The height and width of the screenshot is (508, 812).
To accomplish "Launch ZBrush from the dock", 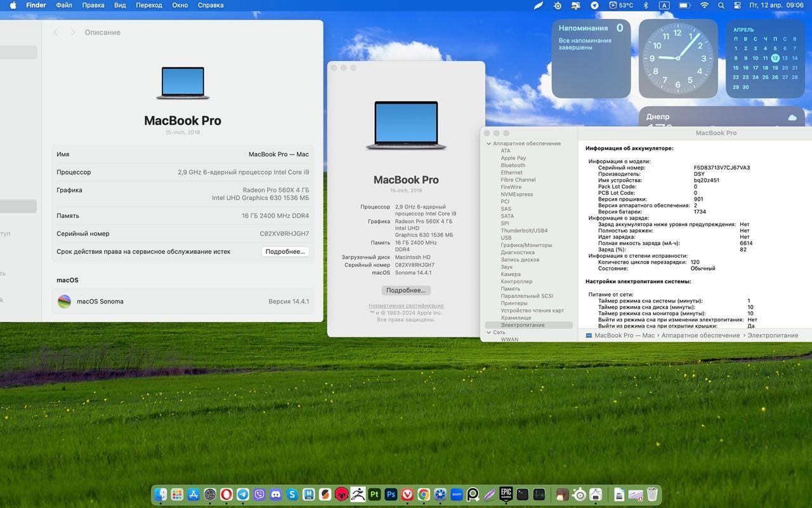I will [x=358, y=494].
